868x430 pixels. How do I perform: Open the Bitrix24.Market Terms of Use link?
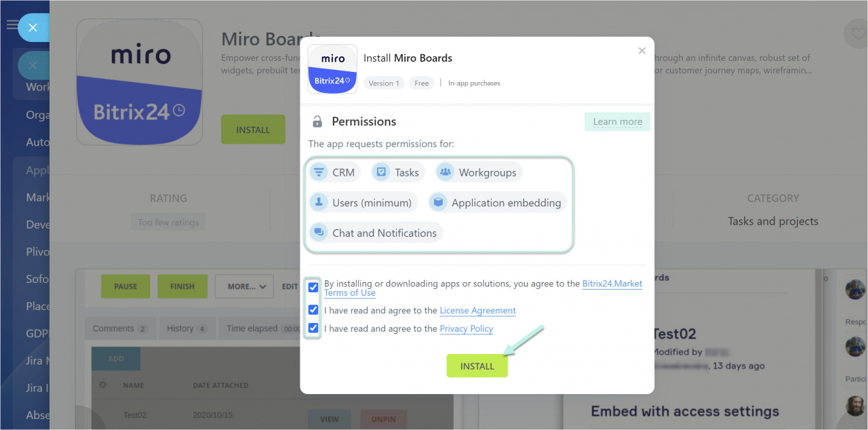pyautogui.click(x=612, y=284)
